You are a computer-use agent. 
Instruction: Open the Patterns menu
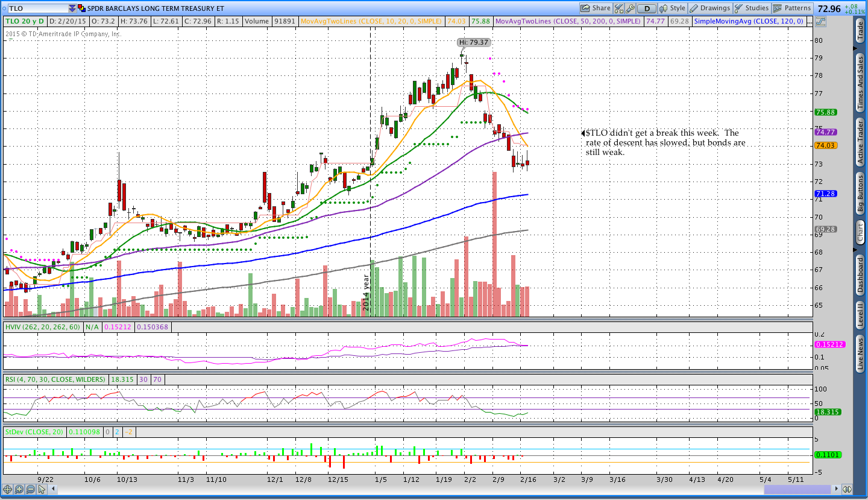point(793,8)
